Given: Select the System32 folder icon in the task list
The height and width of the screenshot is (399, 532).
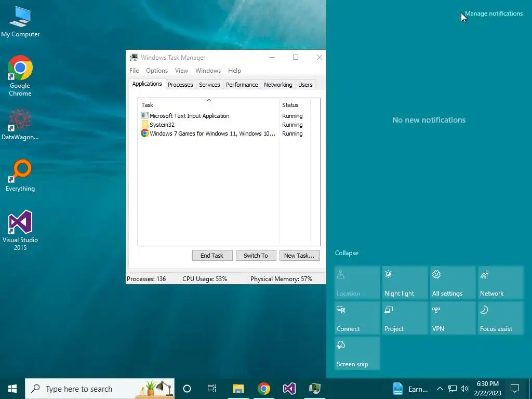Looking at the screenshot, I should (145, 125).
